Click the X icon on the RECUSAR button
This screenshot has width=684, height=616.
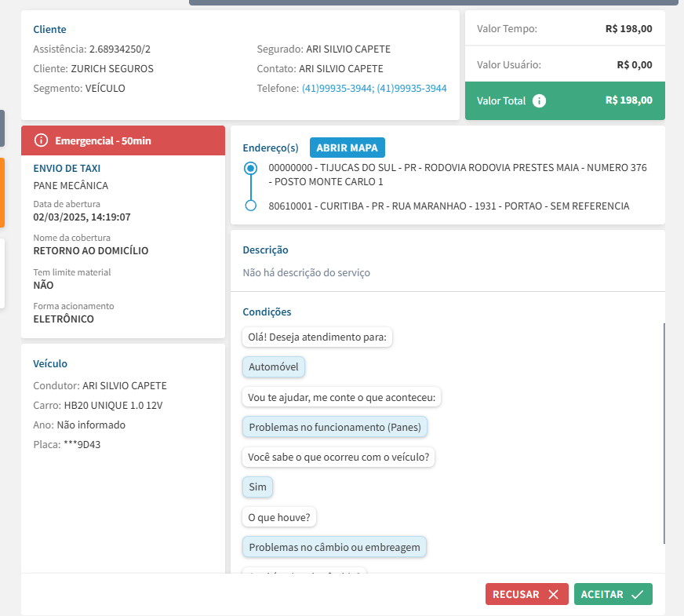click(x=553, y=595)
